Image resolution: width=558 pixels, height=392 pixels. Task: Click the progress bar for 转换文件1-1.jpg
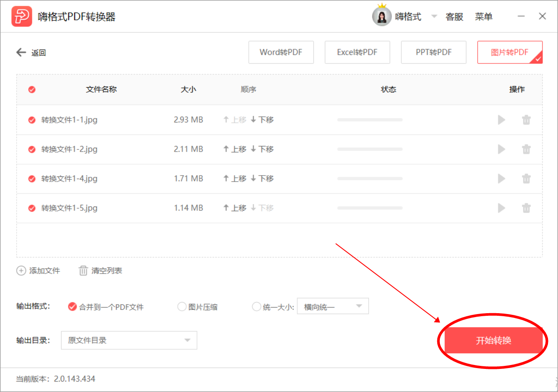[x=370, y=120]
